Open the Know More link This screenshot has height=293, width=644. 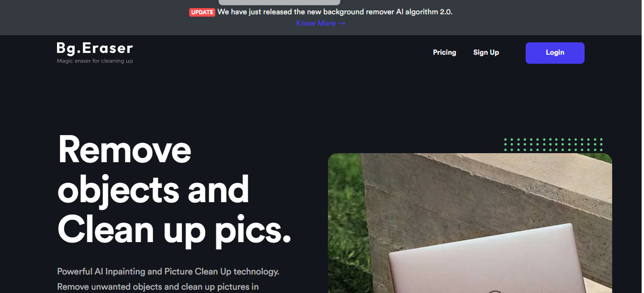coord(320,23)
